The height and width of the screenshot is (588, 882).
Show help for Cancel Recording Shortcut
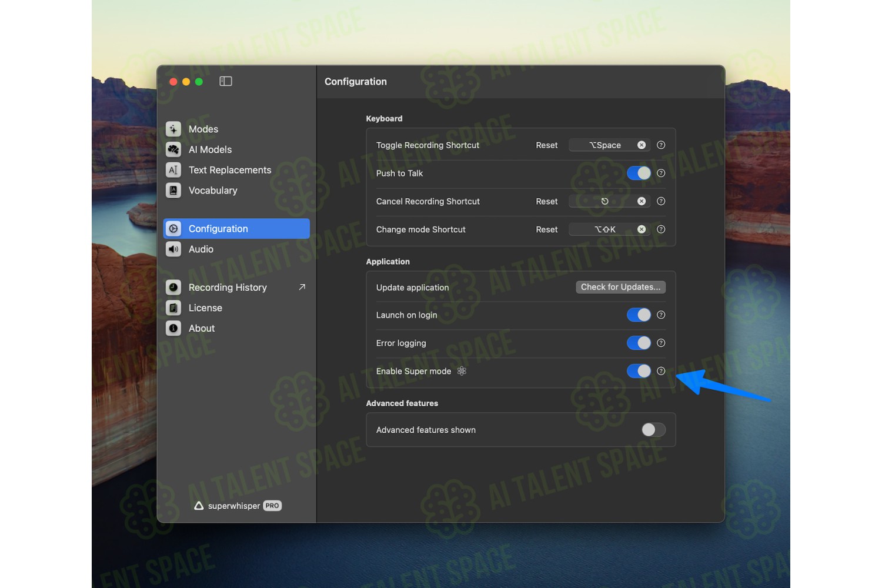661,202
